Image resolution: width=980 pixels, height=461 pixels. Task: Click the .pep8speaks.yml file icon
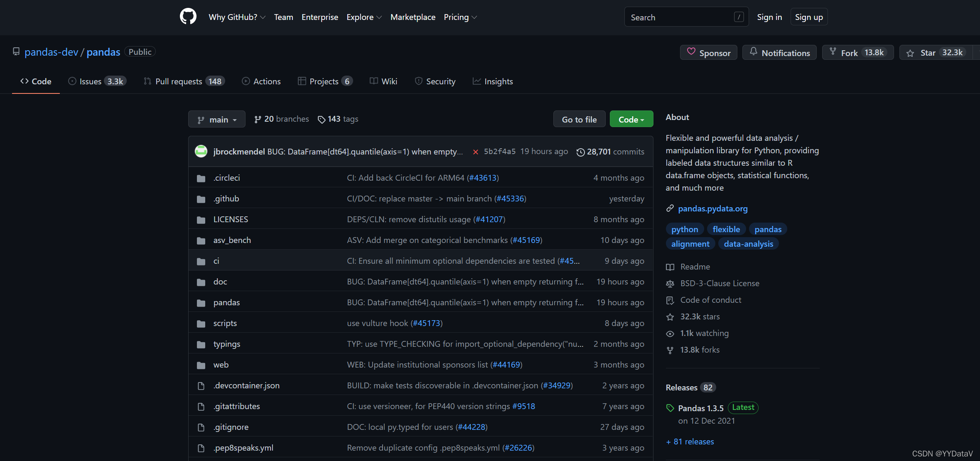coord(201,448)
